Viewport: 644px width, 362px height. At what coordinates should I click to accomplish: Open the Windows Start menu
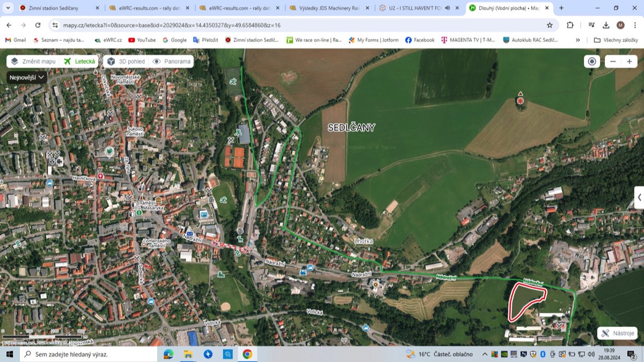pyautogui.click(x=9, y=354)
